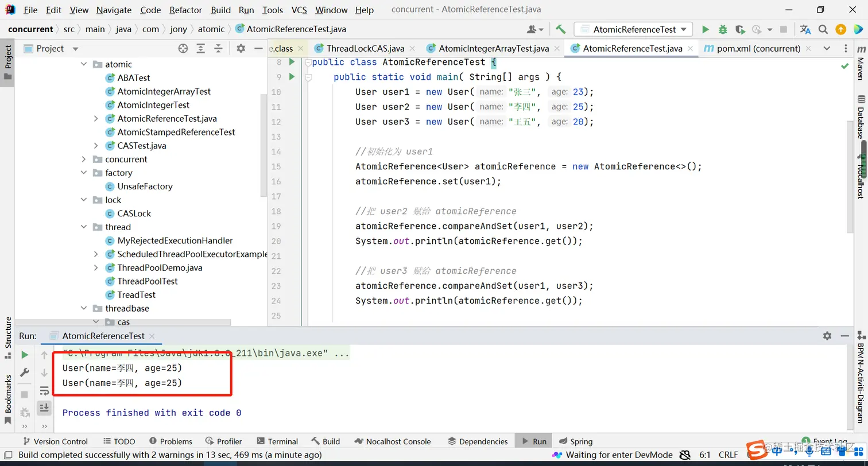Build the project with the hammer icon
868x466 pixels.
561,29
